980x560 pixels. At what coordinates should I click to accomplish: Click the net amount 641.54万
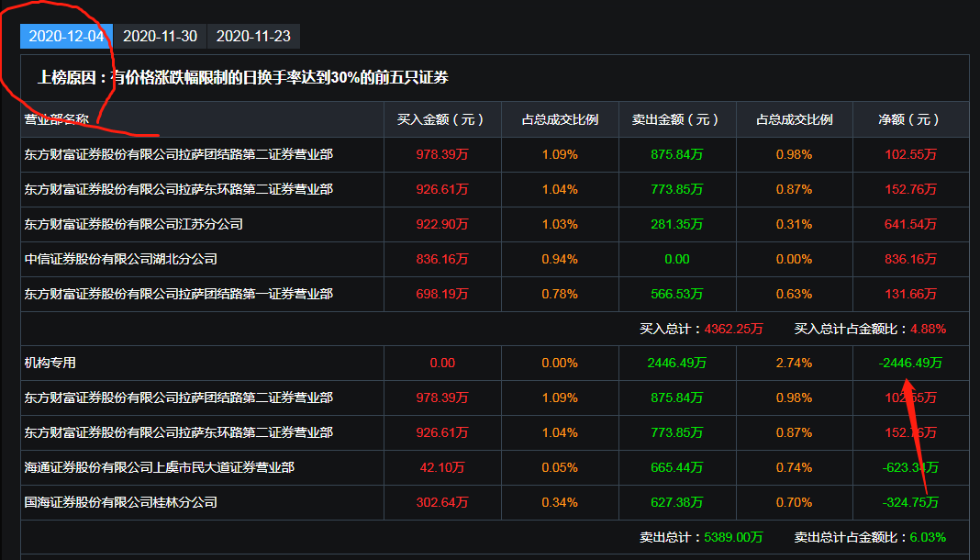(910, 224)
